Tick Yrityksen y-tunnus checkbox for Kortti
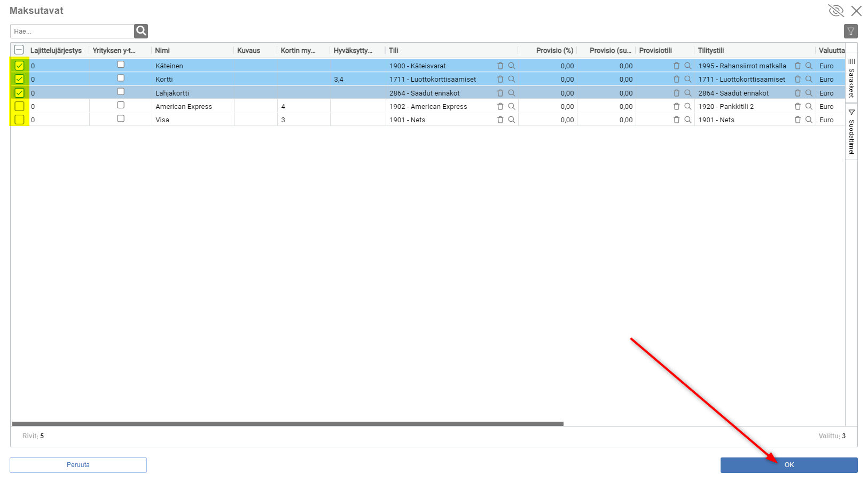Image resolution: width=868 pixels, height=482 pixels. (x=121, y=78)
